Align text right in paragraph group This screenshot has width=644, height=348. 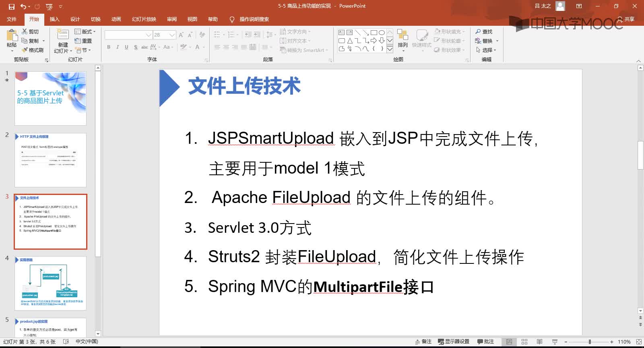pyautogui.click(x=235, y=47)
